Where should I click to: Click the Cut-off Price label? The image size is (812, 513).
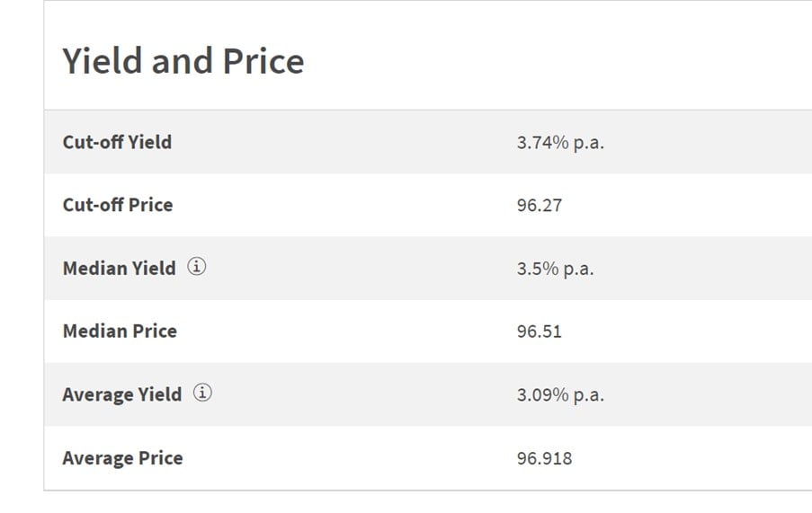click(x=118, y=206)
